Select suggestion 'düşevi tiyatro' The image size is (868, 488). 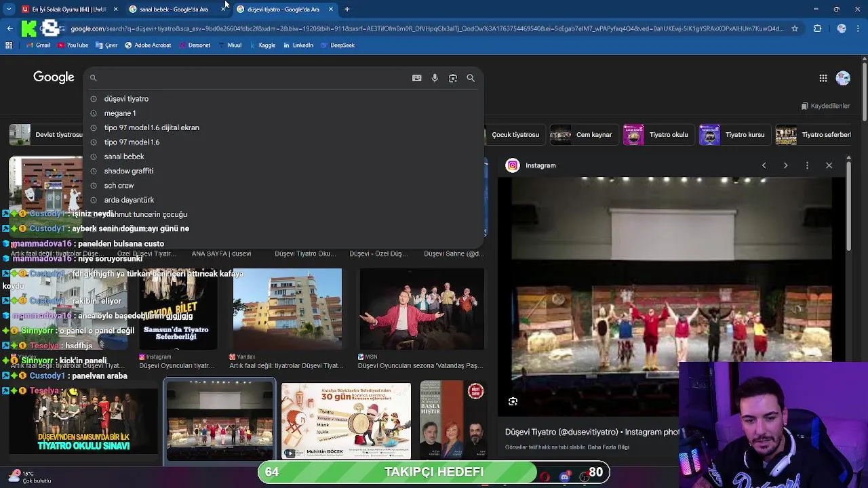point(283,99)
